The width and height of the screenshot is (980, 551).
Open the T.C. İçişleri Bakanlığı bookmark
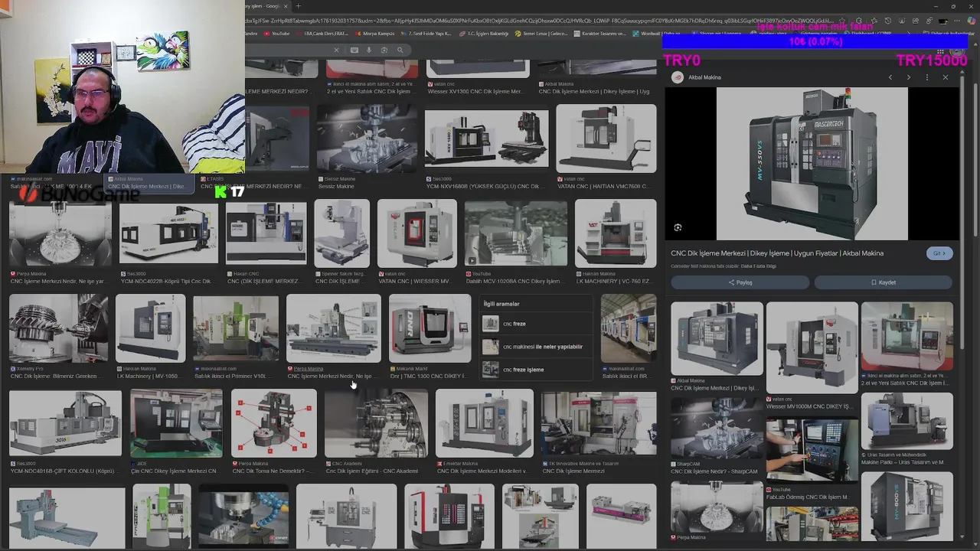485,34
